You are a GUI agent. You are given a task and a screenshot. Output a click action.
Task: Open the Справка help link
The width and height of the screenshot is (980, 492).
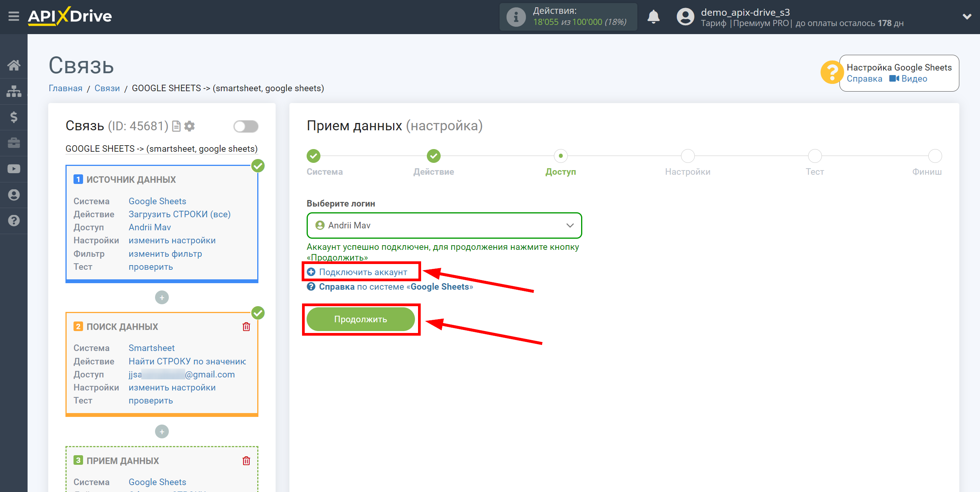tap(864, 79)
